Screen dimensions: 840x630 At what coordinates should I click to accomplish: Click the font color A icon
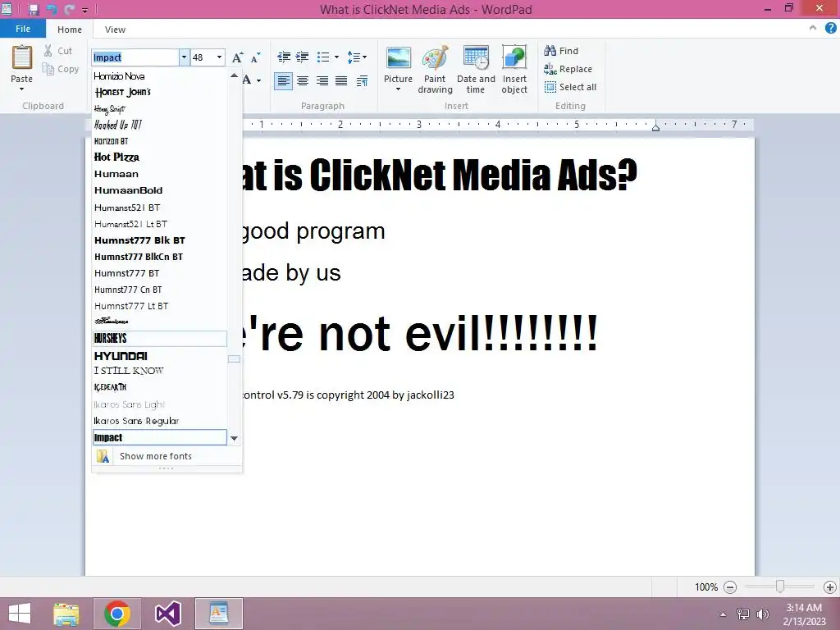(246, 80)
